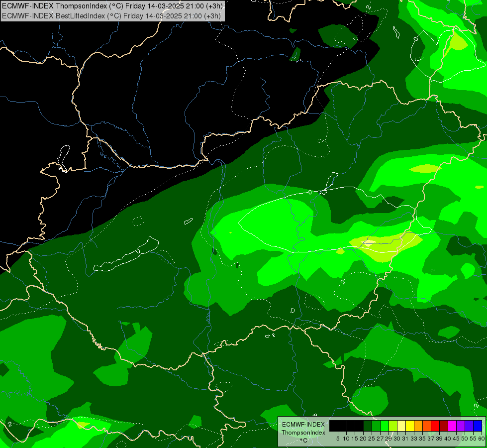Image resolution: width=487 pixels, height=448 pixels.
Task: Click the legend tick value "25"
Action: coord(372,439)
